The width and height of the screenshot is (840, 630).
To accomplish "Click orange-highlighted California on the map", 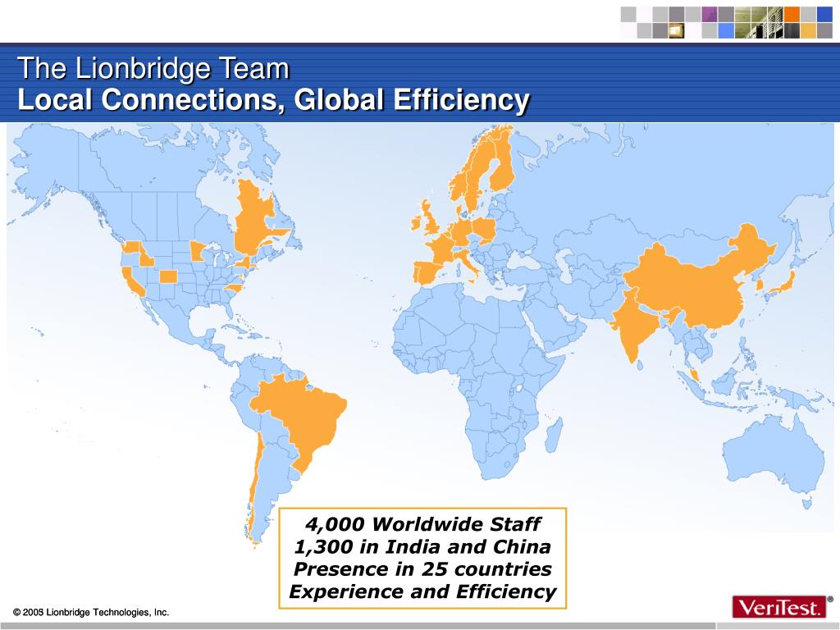I will pos(132,281).
